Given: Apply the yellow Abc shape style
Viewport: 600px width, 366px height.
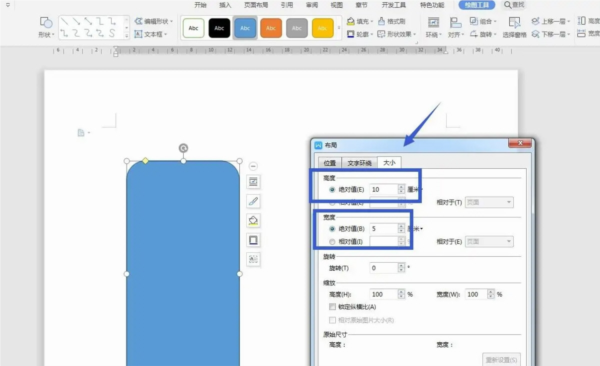Looking at the screenshot, I should point(323,28).
